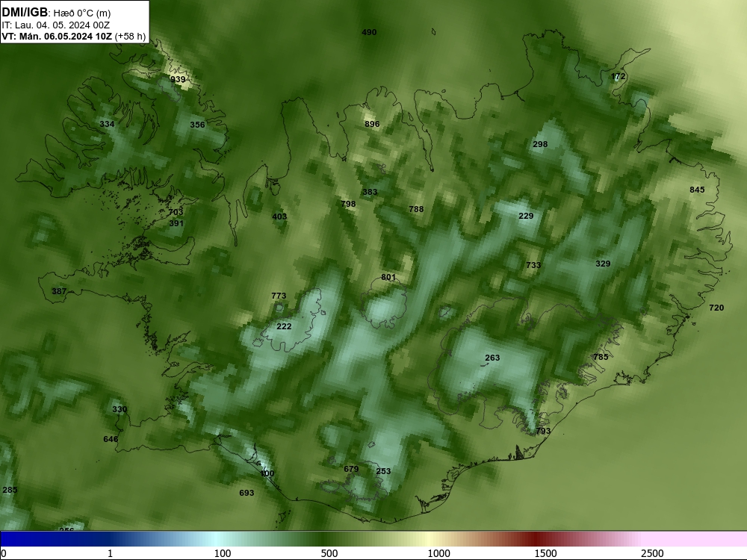
Task: Select the 100 tick on the color legend
Action: pyautogui.click(x=223, y=553)
